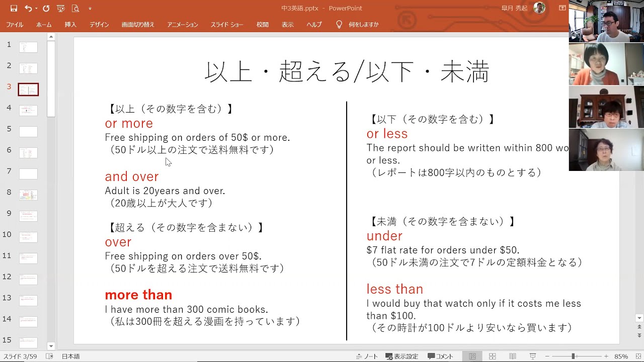
Task: Select slide 14 thumbnail
Action: point(28,321)
